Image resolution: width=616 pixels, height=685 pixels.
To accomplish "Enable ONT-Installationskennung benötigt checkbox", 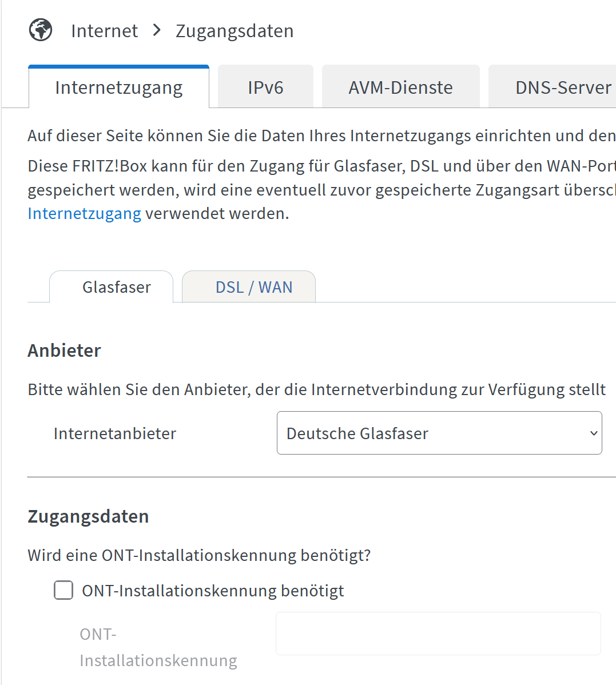I will coord(63,590).
